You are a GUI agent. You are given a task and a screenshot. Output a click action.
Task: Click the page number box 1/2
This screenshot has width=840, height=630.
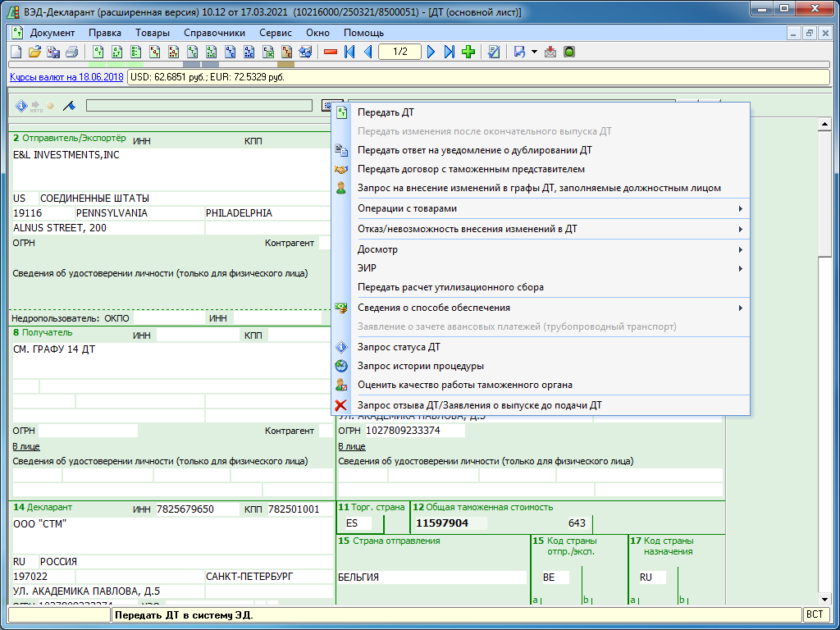click(399, 52)
